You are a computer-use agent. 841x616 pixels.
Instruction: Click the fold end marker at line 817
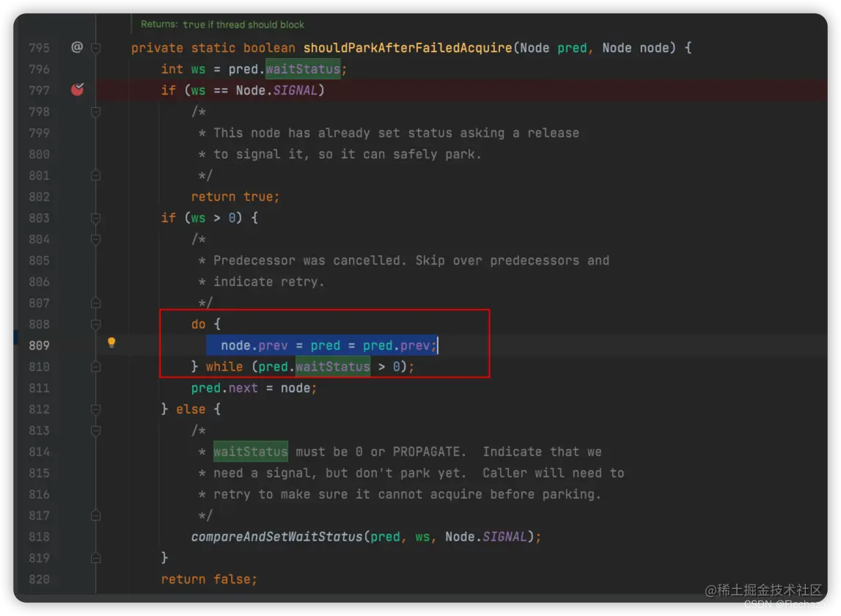pyautogui.click(x=96, y=516)
